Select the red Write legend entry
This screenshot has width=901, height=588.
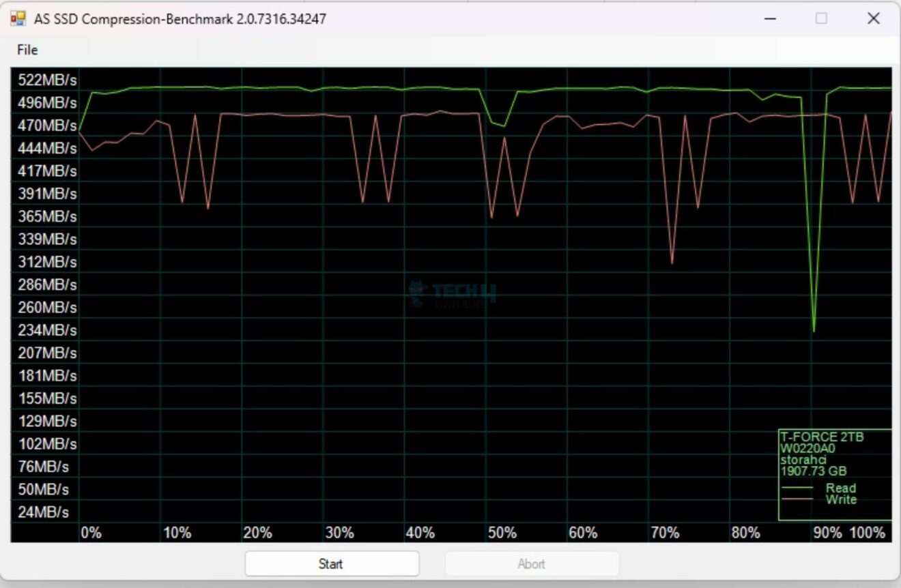tap(841, 500)
